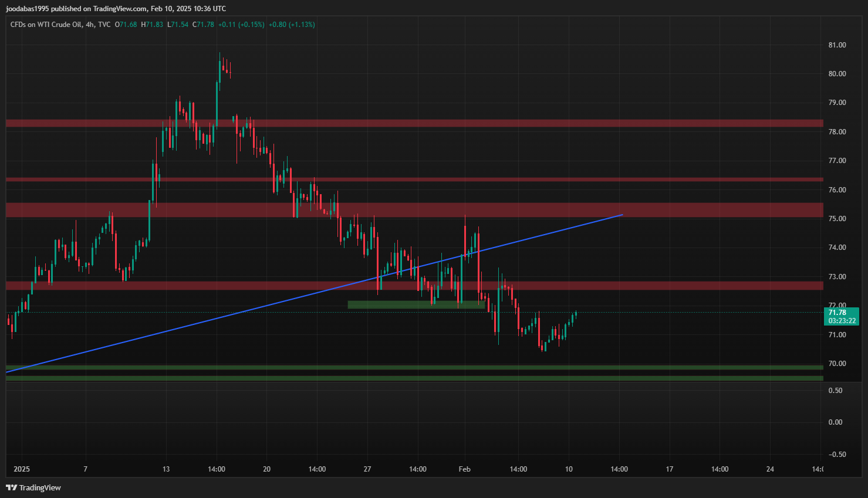The image size is (868, 498).
Task: Select the green support zone just below 70.00
Action: coord(414,368)
